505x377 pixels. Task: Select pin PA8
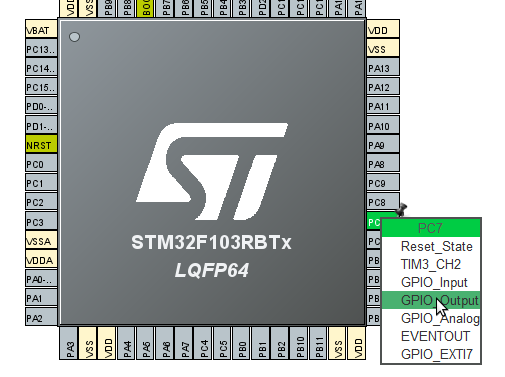pos(383,164)
